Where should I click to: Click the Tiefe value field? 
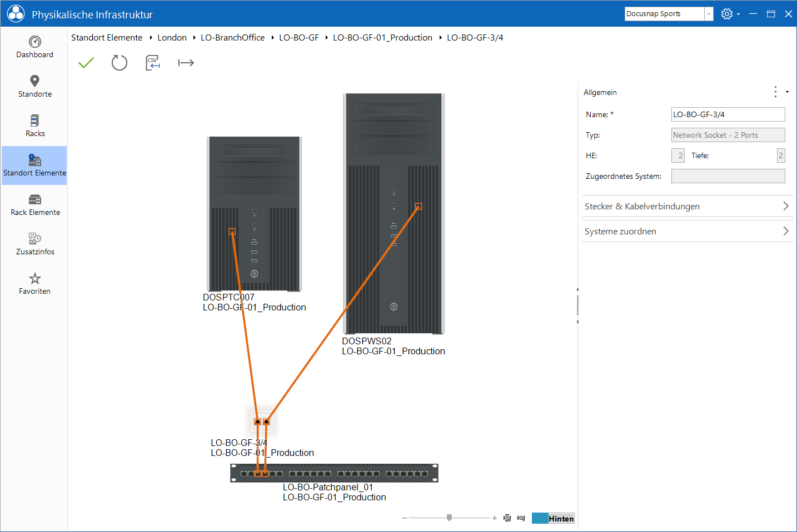[781, 155]
